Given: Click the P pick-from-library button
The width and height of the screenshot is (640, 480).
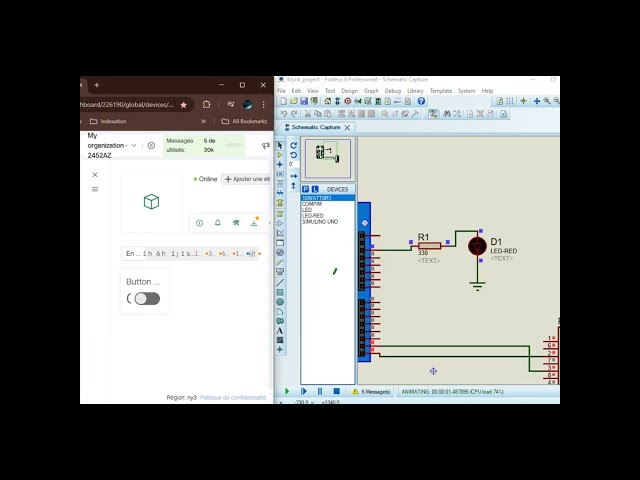Looking at the screenshot, I should 306,189.
